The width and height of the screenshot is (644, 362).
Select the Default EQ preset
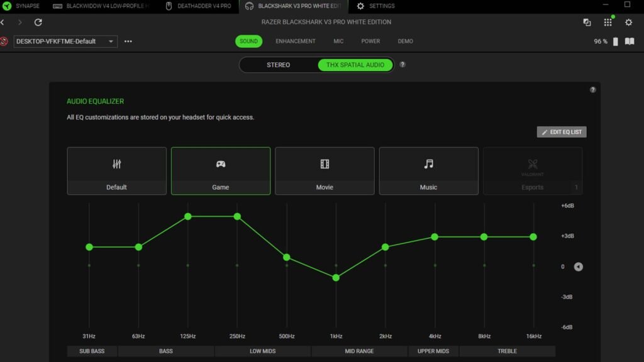116,171
